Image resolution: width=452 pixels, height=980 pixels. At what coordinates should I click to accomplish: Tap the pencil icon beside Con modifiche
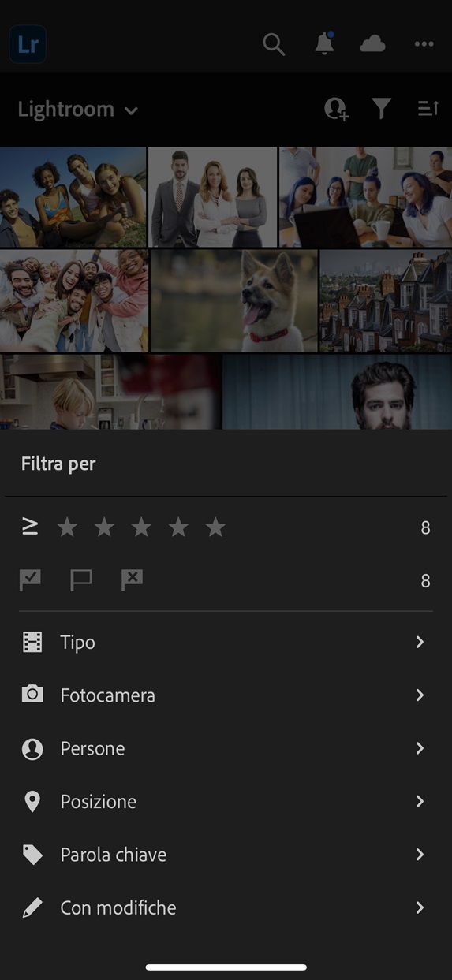[32, 907]
